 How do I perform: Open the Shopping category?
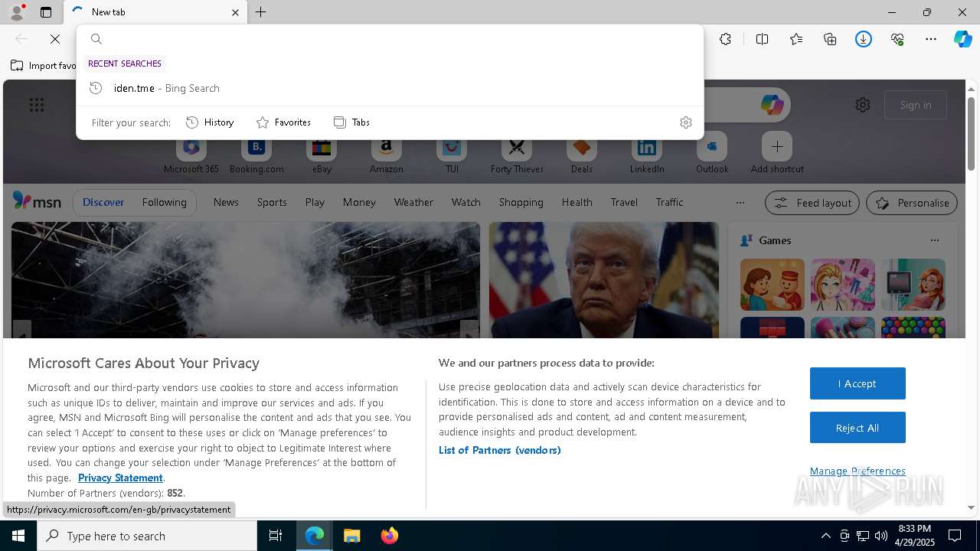[x=521, y=203]
